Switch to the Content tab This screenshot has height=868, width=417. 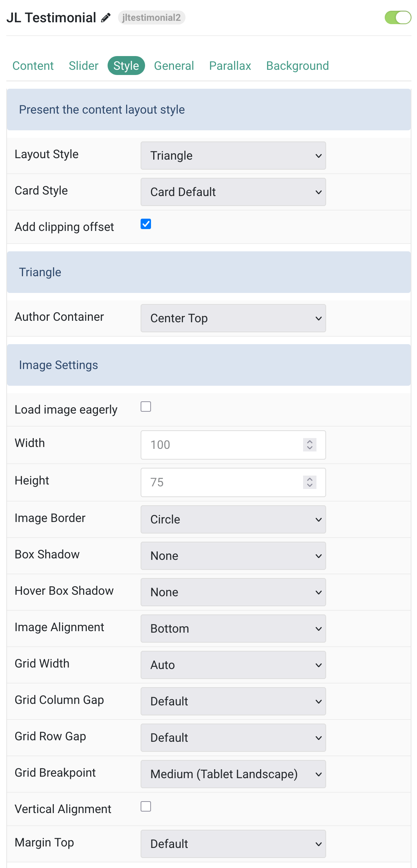point(33,66)
